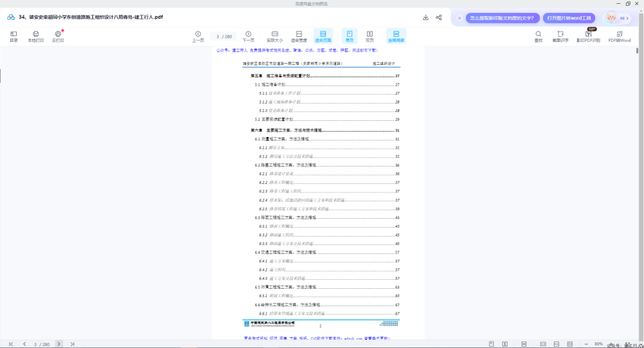Click TOC entry 6.2 路基工程施工方案

pos(327,165)
